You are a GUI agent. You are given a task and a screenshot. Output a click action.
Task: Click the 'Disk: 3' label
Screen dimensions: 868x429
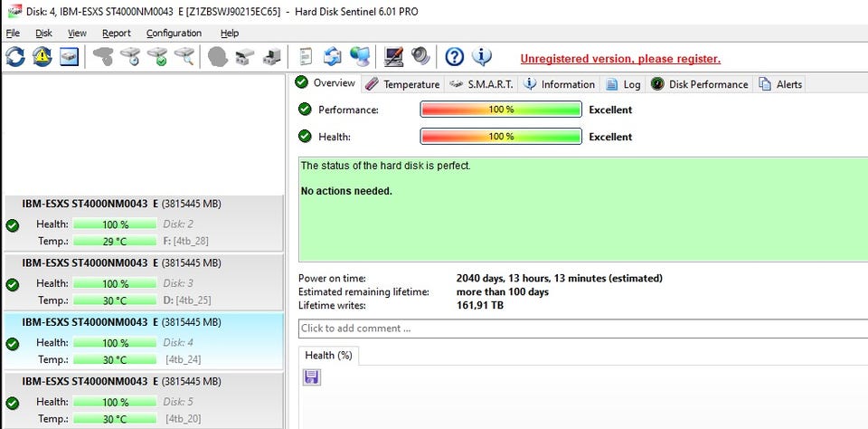pyautogui.click(x=178, y=283)
